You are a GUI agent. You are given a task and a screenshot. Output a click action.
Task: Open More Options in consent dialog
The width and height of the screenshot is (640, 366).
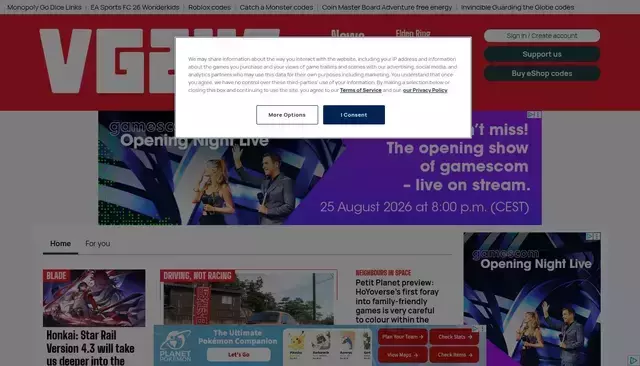point(287,115)
